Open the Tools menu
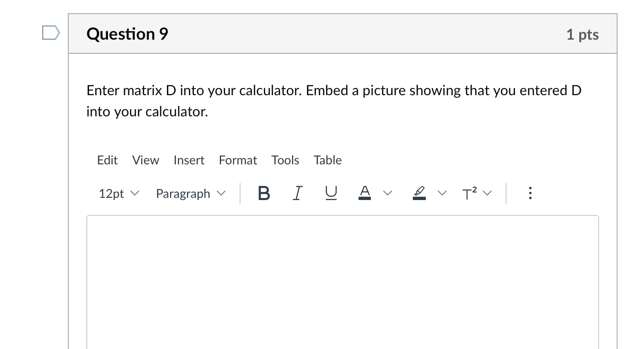644x349 pixels. [x=285, y=160]
